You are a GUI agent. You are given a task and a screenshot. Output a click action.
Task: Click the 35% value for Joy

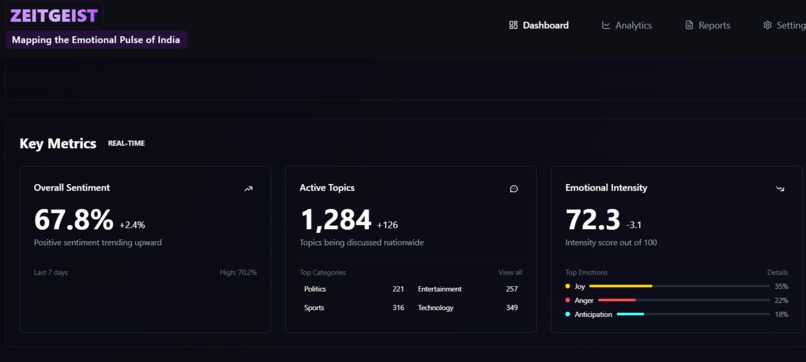click(x=781, y=286)
